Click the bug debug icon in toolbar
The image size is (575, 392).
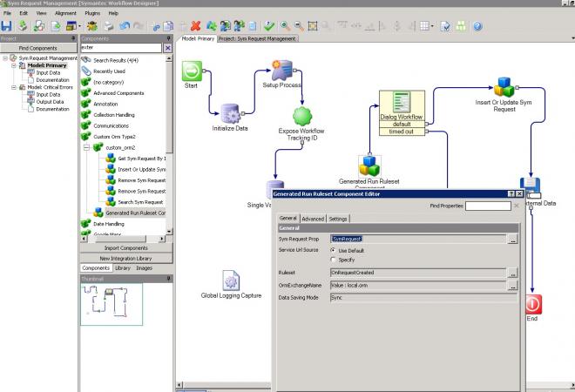pyautogui.click(x=92, y=26)
